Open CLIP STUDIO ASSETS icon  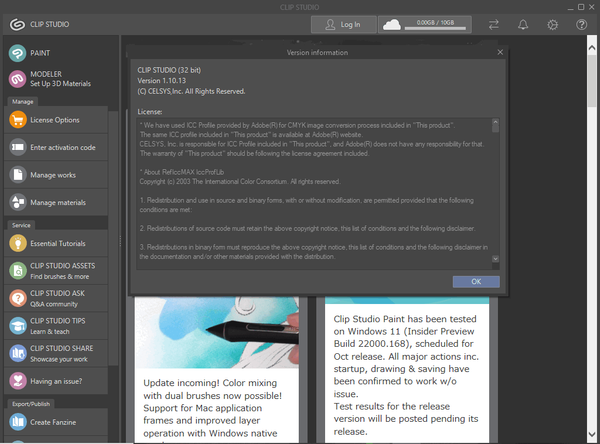tap(18, 271)
